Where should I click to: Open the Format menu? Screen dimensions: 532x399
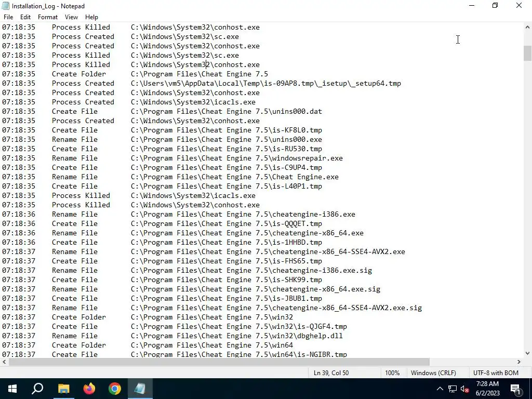pyautogui.click(x=47, y=17)
